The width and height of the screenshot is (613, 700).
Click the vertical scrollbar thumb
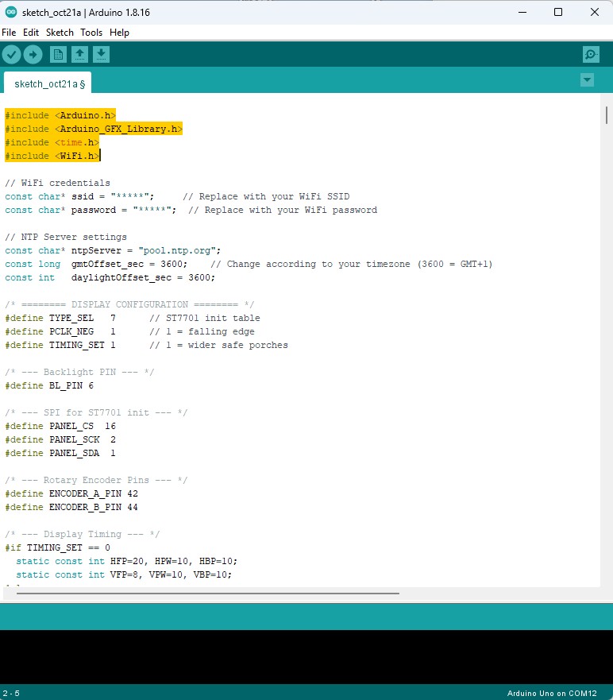pos(607,115)
